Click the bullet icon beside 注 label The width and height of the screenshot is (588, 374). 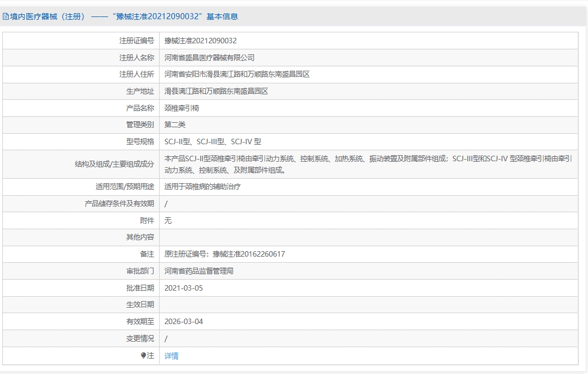(x=143, y=355)
